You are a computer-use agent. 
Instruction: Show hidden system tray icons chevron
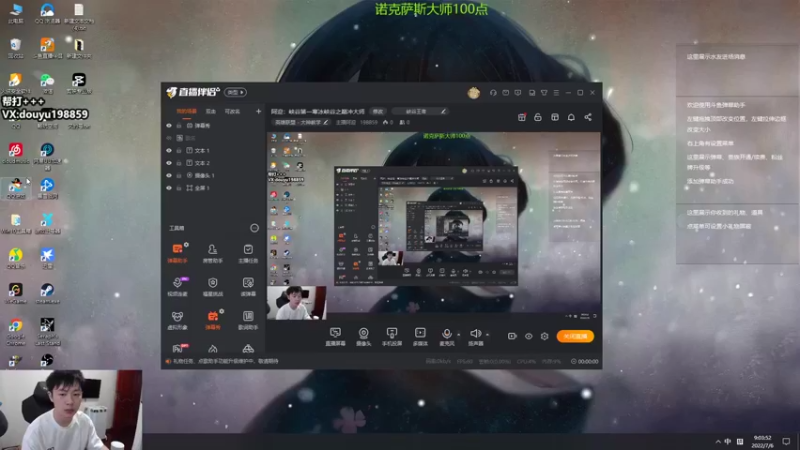[718, 442]
